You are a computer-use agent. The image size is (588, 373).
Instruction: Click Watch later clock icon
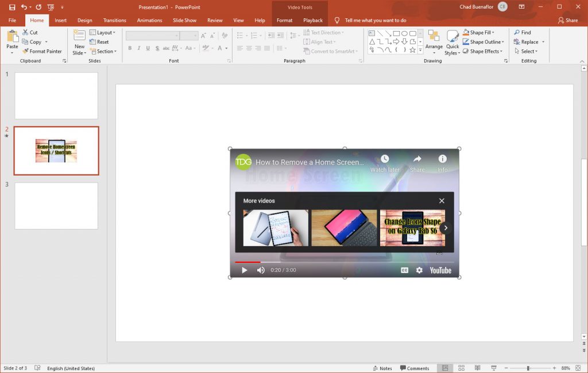[x=385, y=158]
